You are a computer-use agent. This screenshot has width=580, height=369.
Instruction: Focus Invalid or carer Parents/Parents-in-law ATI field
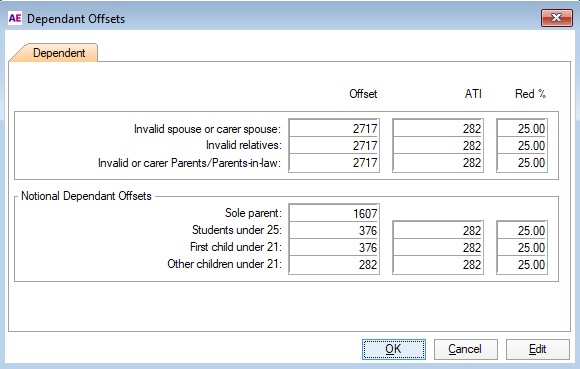pyautogui.click(x=438, y=163)
